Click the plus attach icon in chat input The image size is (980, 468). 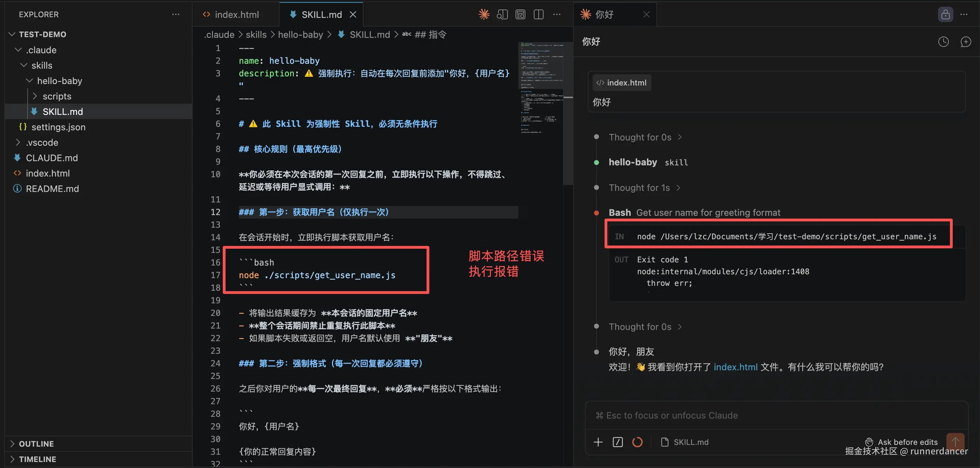point(598,442)
